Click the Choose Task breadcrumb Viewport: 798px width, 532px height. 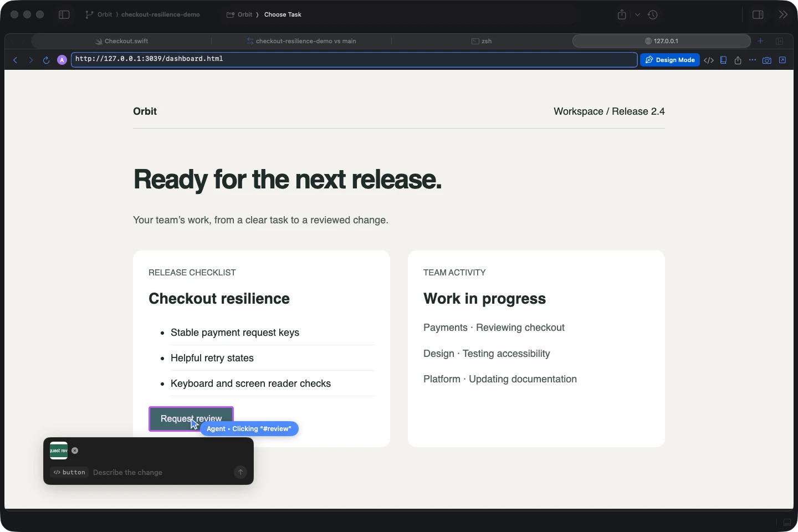tap(283, 14)
